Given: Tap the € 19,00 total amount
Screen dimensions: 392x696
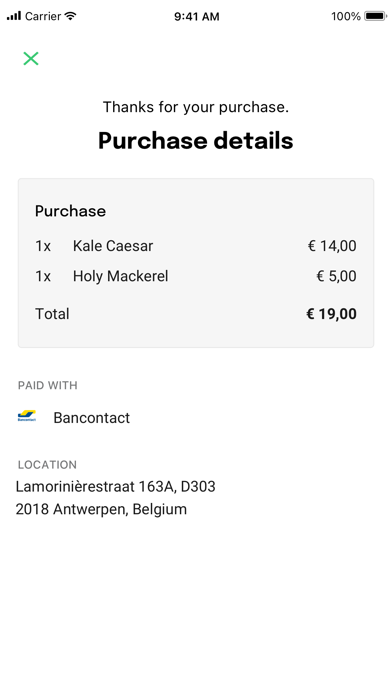Looking at the screenshot, I should (331, 314).
